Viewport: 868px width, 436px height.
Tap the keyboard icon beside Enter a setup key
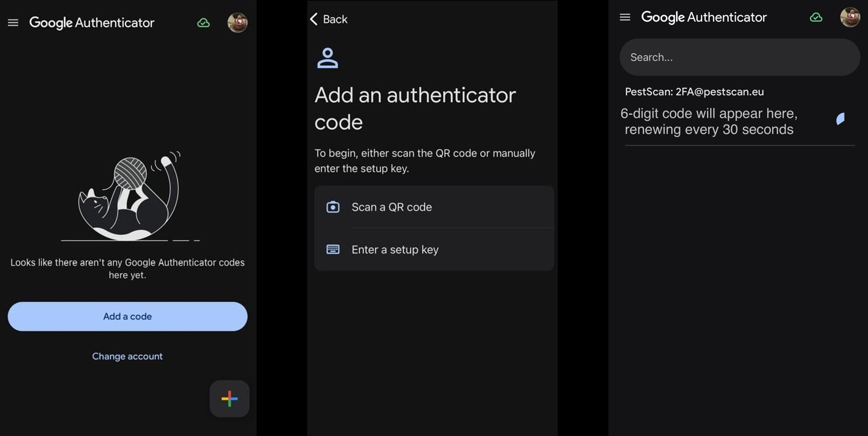(x=333, y=249)
